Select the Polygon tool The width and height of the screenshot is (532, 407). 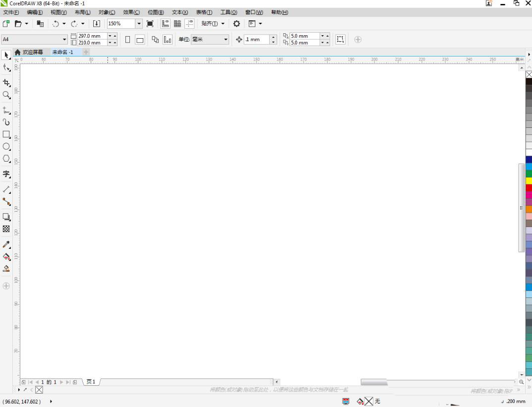pyautogui.click(x=6, y=159)
